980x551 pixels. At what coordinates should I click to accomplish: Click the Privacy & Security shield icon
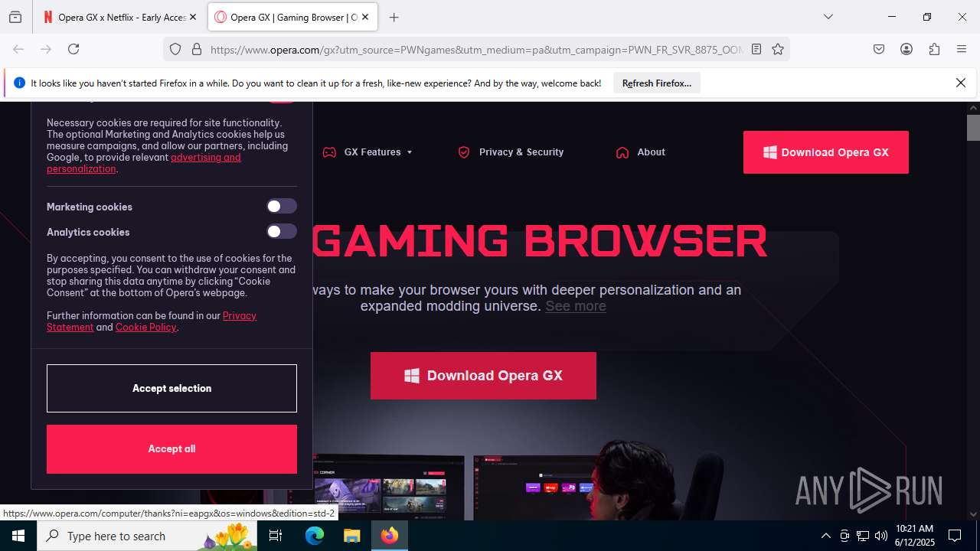click(x=463, y=152)
